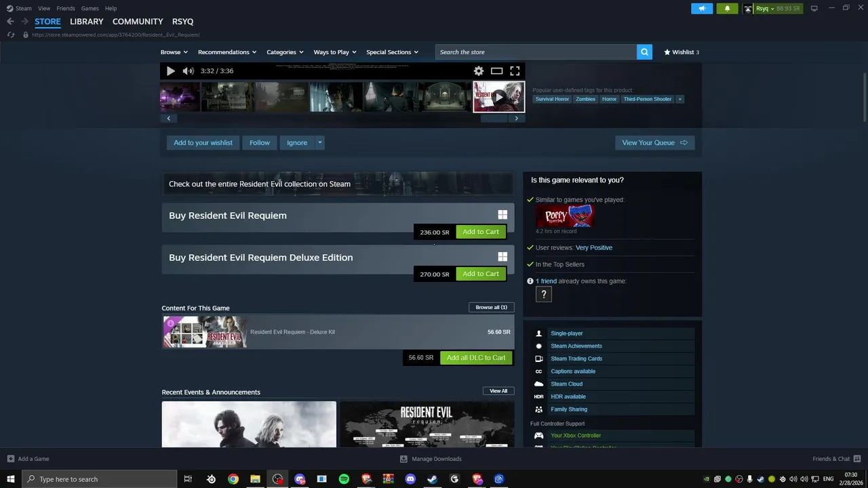This screenshot has width=868, height=488.
Task: Open Spotify from the taskbar
Action: (x=344, y=479)
